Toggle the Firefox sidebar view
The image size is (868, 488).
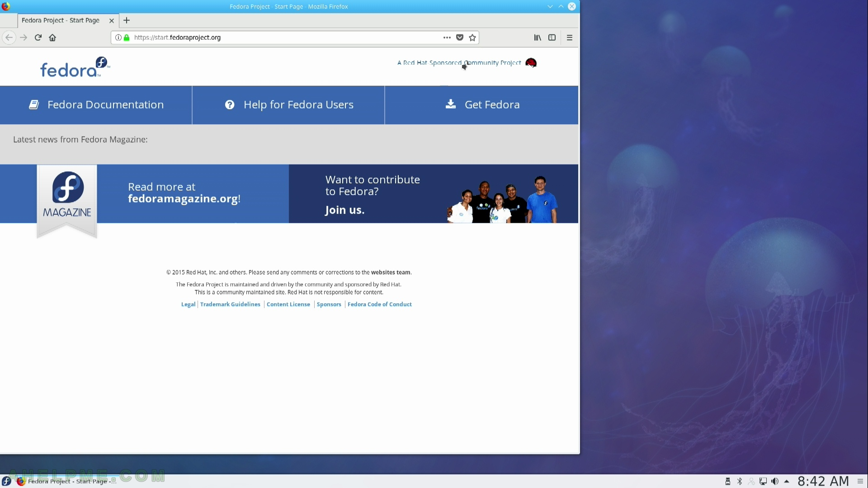(x=552, y=38)
